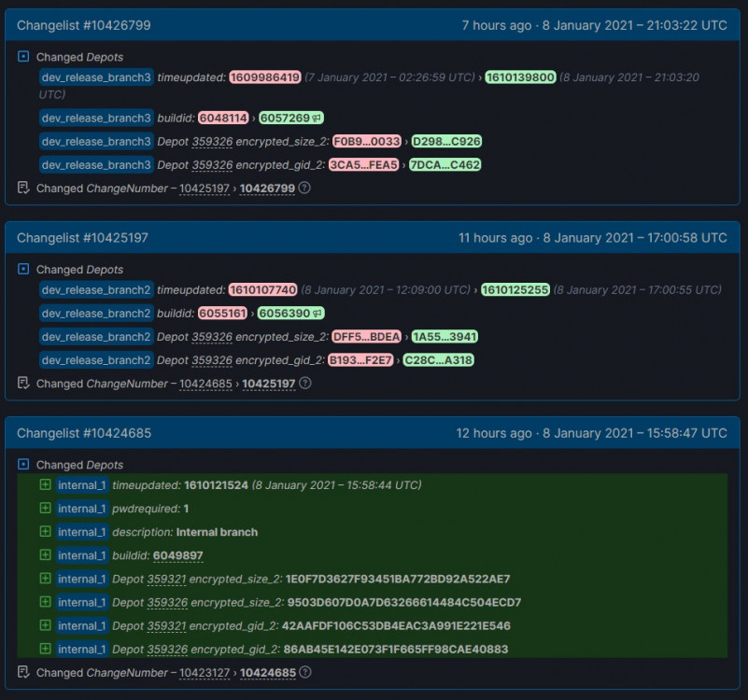Click dev_release_branch3 tag on timeupdated row
This screenshot has width=748, height=700.
click(x=96, y=77)
